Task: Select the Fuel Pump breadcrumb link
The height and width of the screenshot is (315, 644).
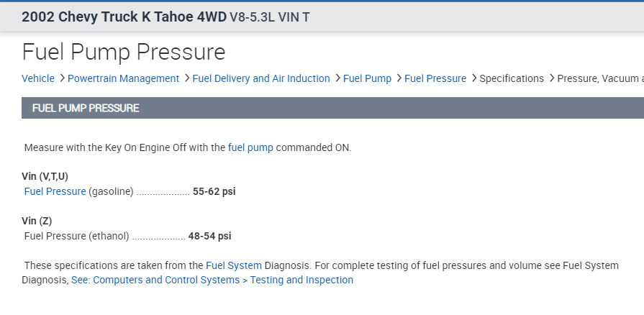Action: click(367, 78)
